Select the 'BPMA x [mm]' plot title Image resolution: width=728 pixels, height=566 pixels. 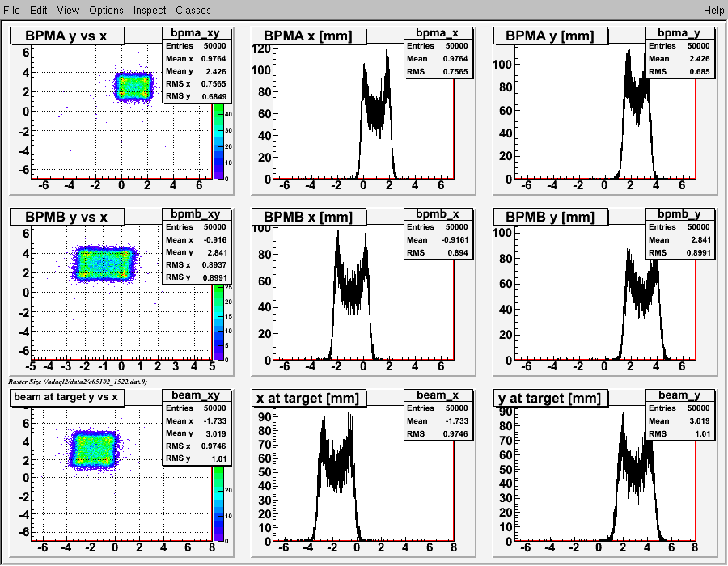(x=309, y=36)
